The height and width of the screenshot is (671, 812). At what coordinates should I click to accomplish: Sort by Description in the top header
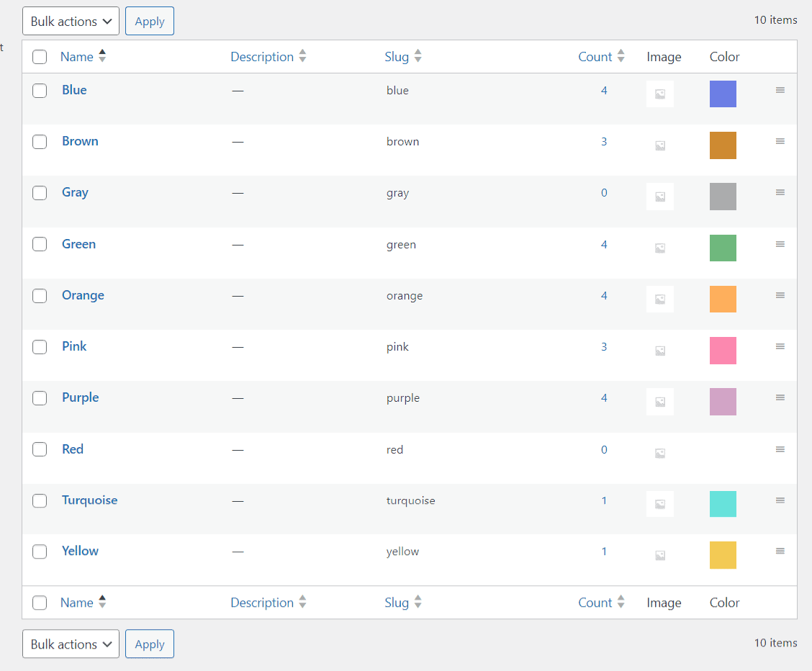(269, 56)
